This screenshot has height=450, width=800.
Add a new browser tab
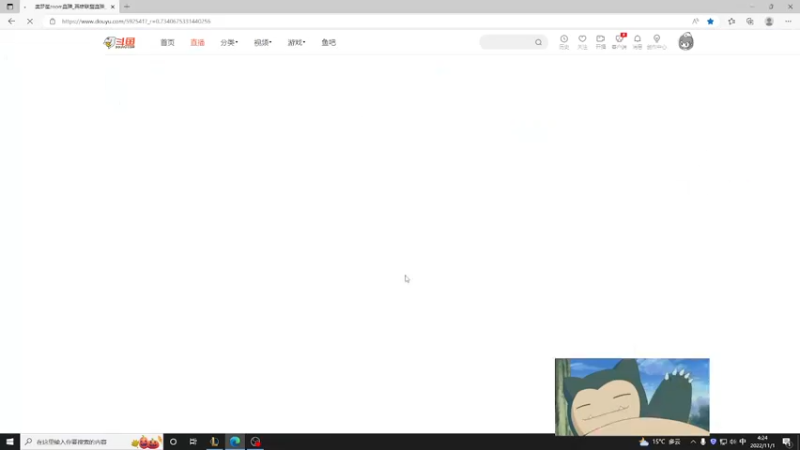click(x=127, y=7)
